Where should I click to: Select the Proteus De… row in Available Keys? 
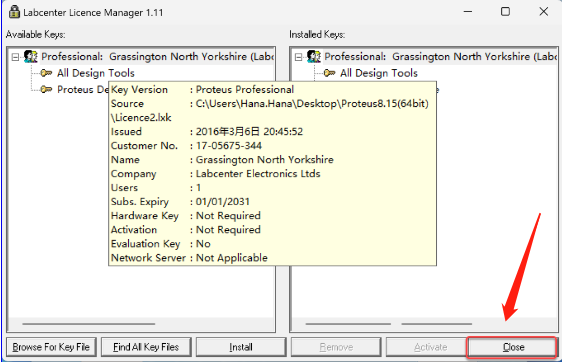[83, 89]
